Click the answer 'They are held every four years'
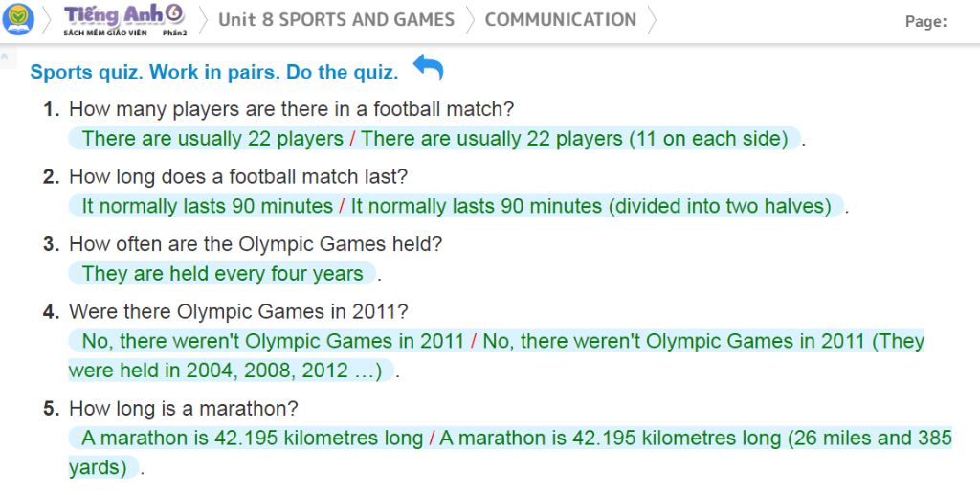 pyautogui.click(x=222, y=273)
